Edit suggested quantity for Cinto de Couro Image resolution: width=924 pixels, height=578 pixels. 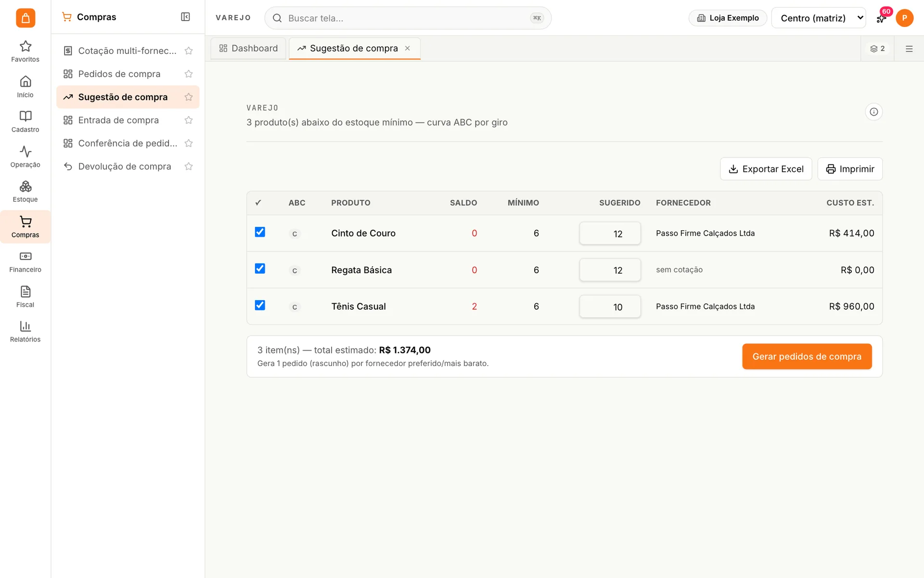[x=610, y=234]
